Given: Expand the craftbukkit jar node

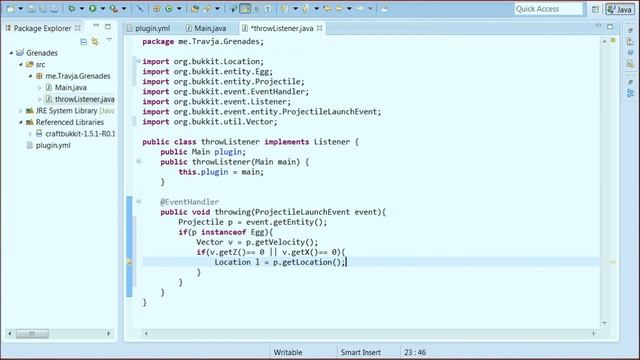Looking at the screenshot, I should [x=30, y=133].
